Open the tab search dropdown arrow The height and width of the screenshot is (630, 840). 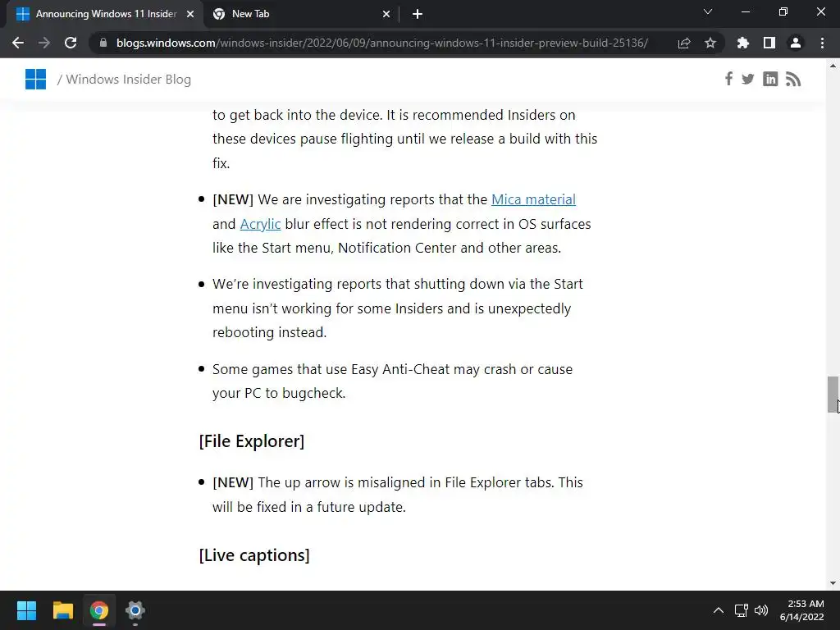point(708,11)
